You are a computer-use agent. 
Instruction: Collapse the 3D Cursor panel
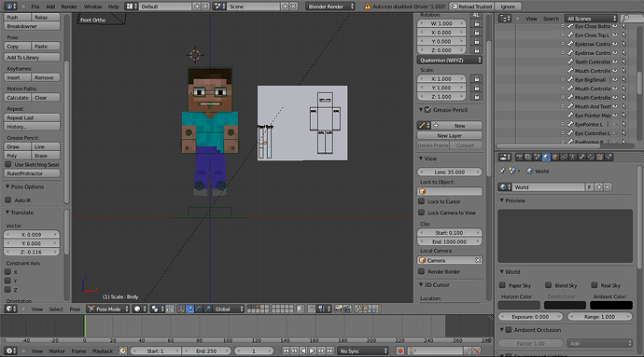point(421,285)
